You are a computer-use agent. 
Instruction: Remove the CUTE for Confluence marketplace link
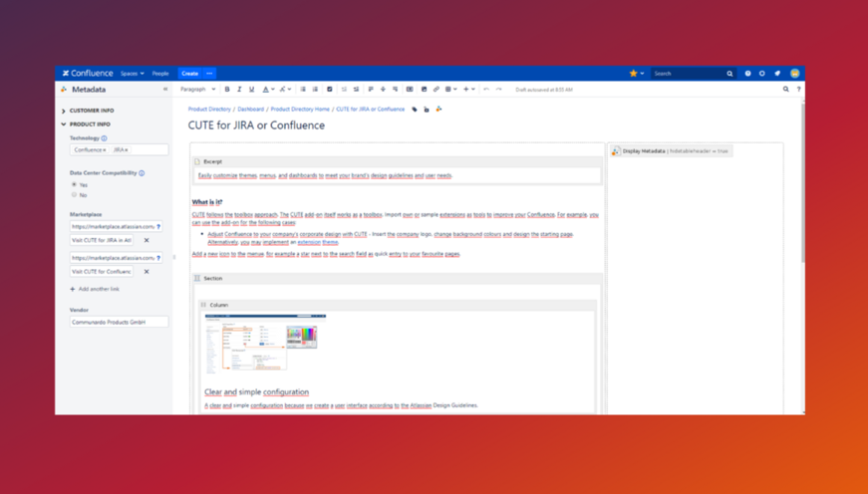tap(146, 272)
